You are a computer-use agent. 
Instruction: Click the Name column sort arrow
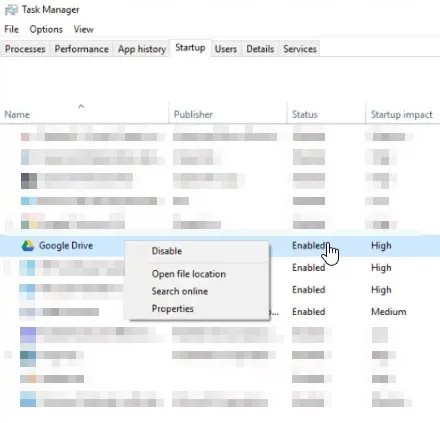[x=81, y=106]
